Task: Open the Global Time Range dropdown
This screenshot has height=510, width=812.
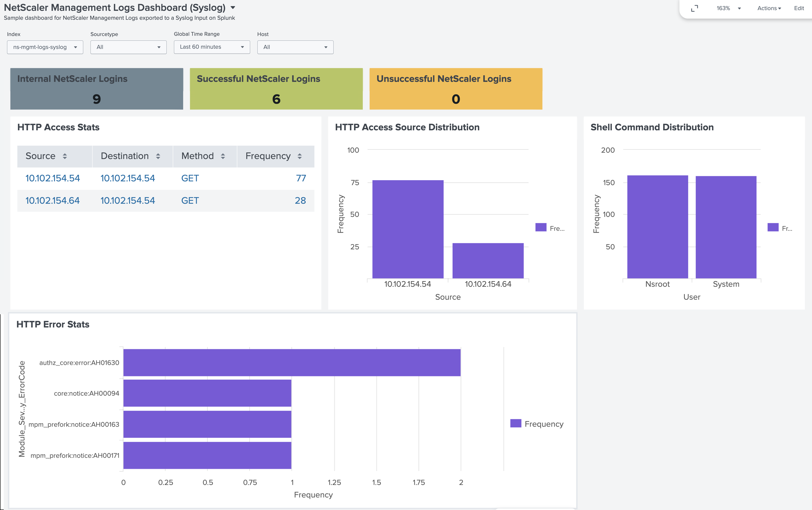Action: [x=212, y=47]
